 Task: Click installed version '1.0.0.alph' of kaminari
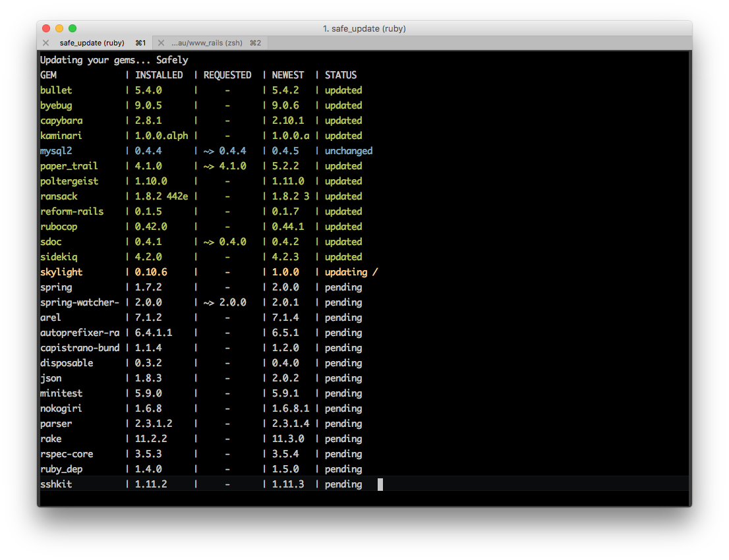tap(161, 136)
